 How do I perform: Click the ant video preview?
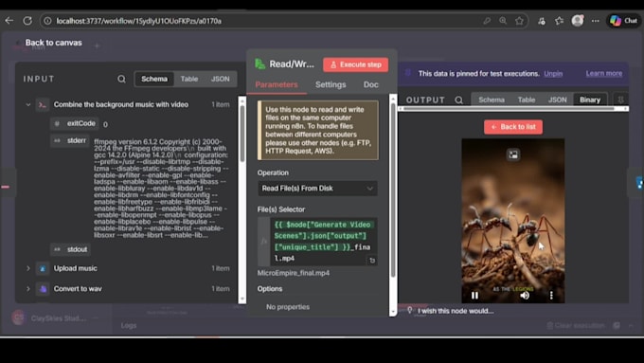(513, 221)
